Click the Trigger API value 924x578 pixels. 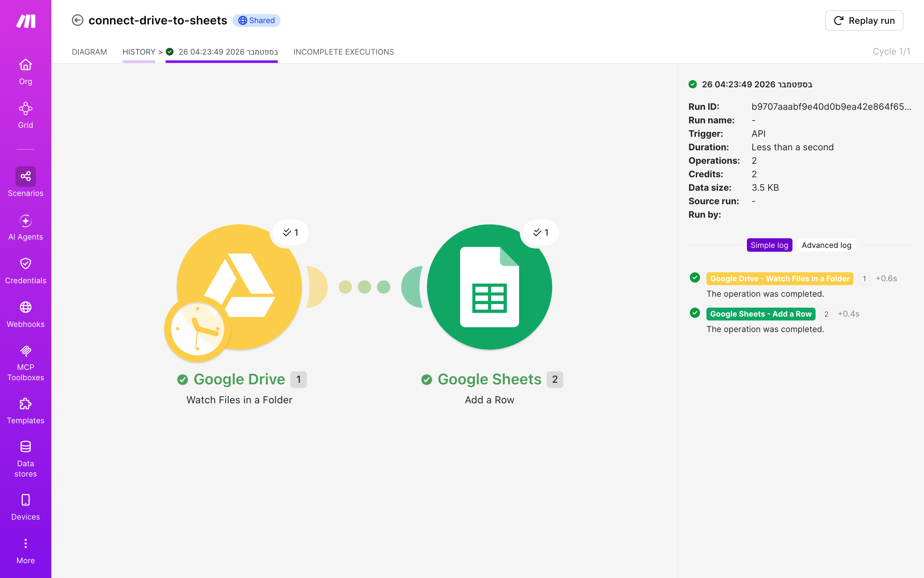[x=758, y=134]
